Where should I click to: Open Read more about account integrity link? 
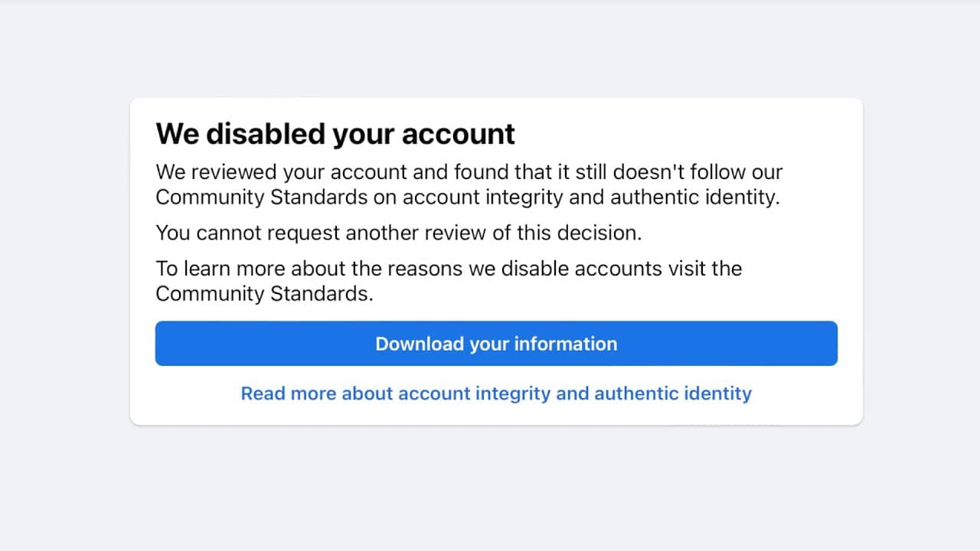496,393
